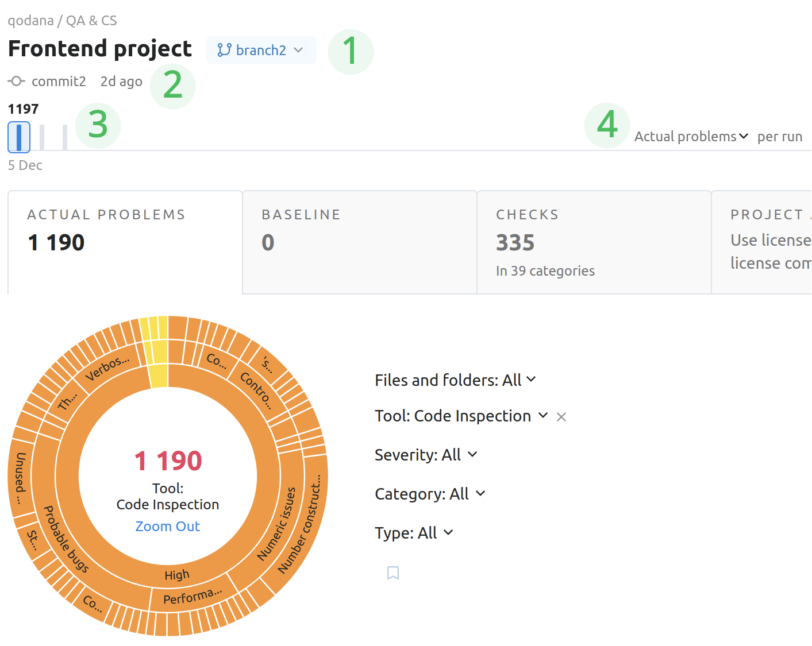
Task: Click the Numeric issues chart segment
Action: point(277,524)
